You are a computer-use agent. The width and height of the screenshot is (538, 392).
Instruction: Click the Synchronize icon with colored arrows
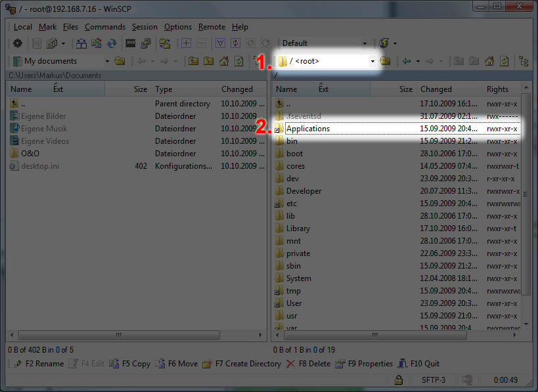pyautogui.click(x=97, y=43)
